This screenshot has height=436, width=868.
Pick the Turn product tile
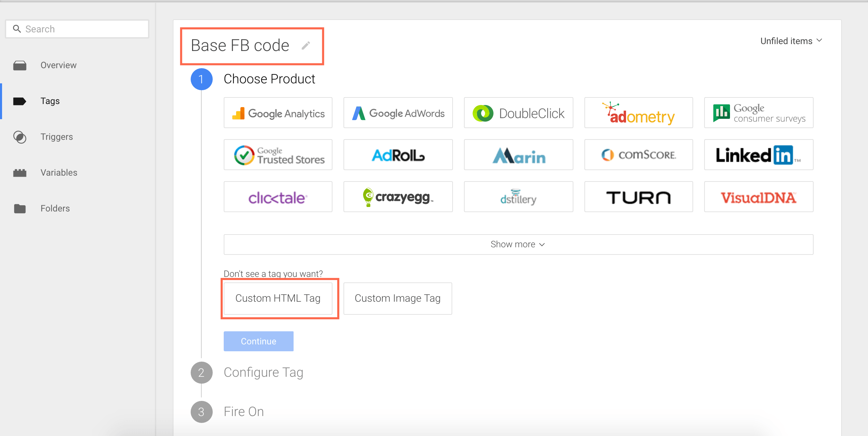tap(639, 197)
